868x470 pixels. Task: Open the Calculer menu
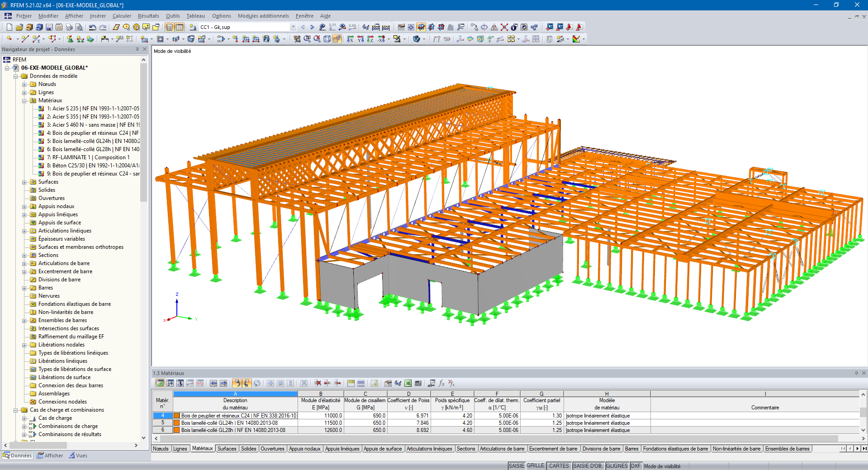pos(122,16)
